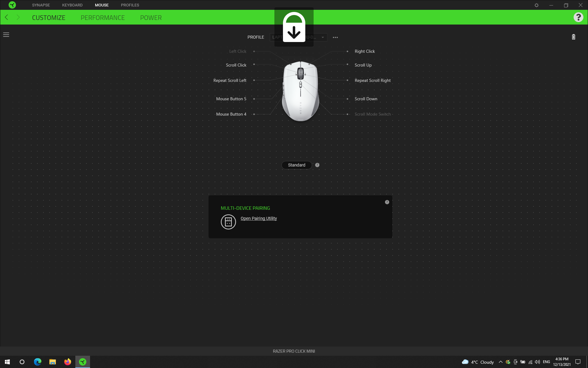This screenshot has width=588, height=368.
Task: Switch to the Performance tab
Action: pyautogui.click(x=103, y=18)
